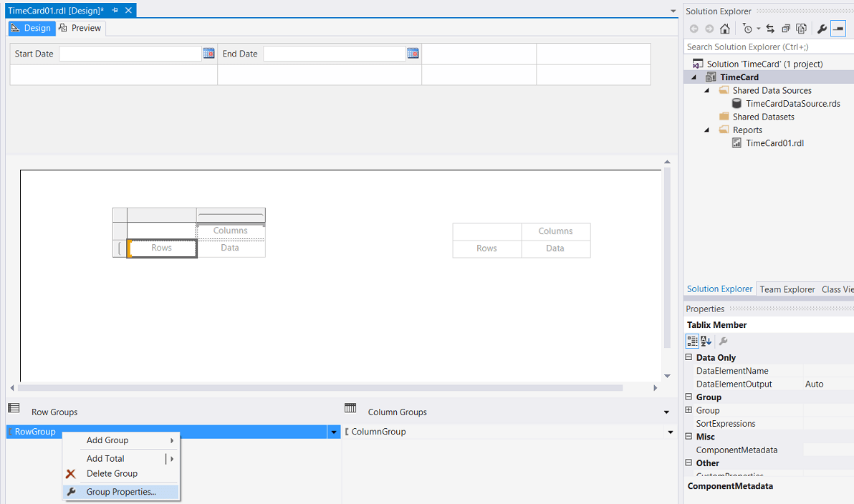Open the RowGroup dropdown arrow
The image size is (854, 504).
[334, 432]
